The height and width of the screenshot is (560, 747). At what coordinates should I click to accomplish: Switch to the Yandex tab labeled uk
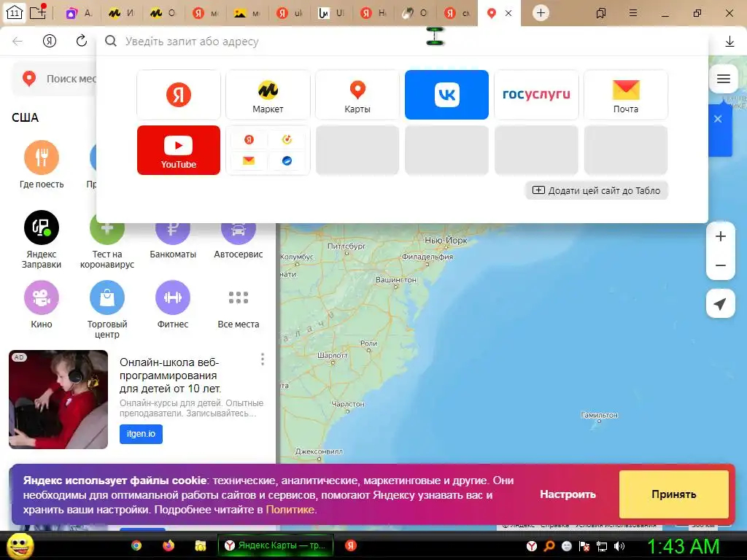click(290, 13)
